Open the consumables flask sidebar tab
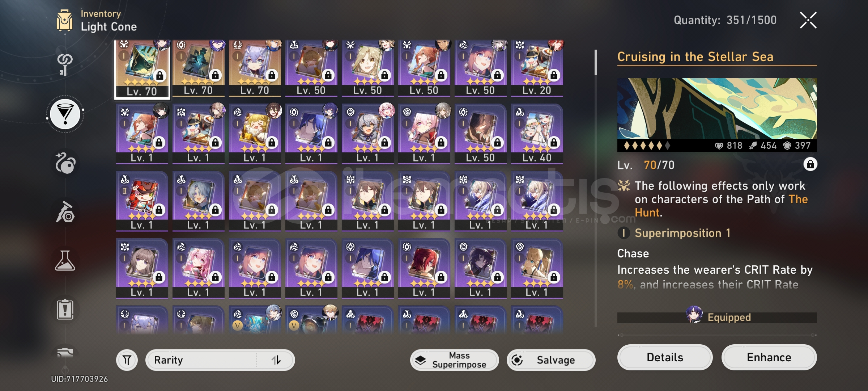Image resolution: width=868 pixels, height=391 pixels. [x=65, y=261]
